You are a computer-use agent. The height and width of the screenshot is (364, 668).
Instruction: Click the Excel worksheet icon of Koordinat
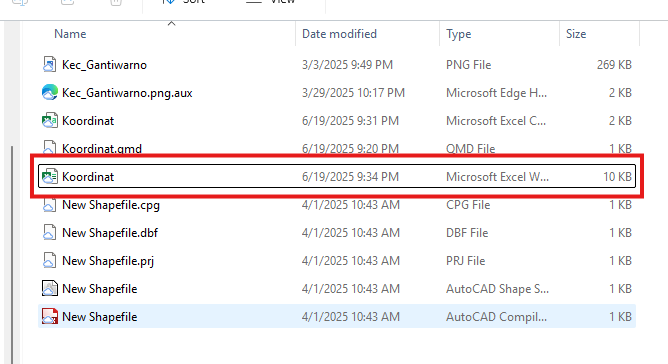coord(49,176)
